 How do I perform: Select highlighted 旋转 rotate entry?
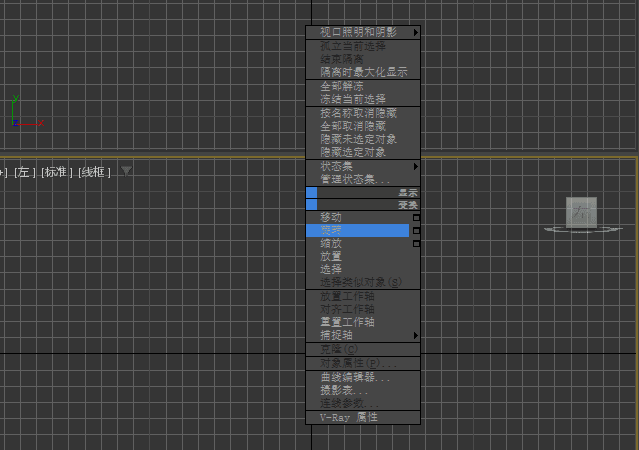(x=358, y=230)
